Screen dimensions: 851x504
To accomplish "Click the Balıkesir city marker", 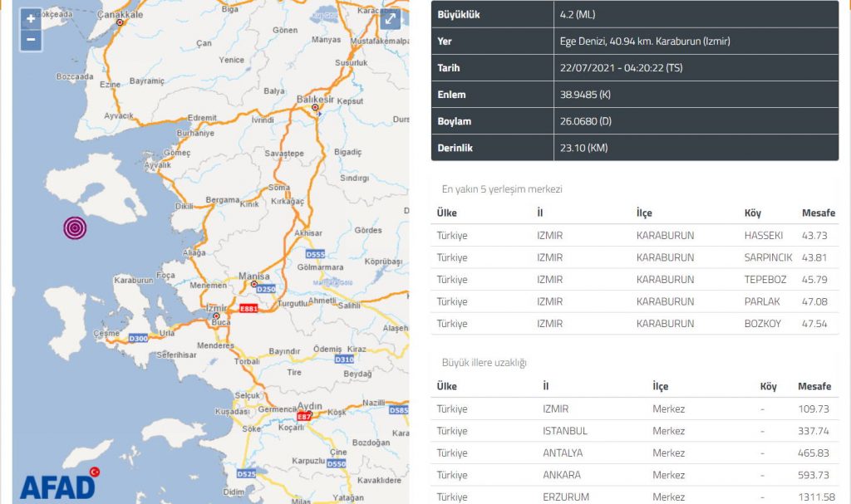I will (x=314, y=107).
